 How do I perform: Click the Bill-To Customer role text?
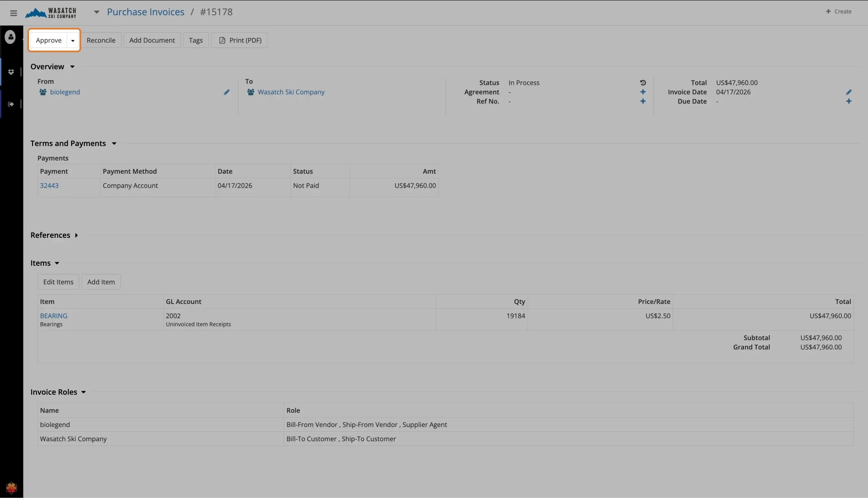pos(311,439)
